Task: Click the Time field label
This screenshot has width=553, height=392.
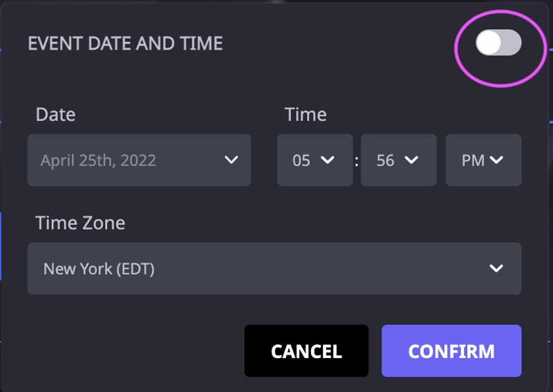Action: pyautogui.click(x=306, y=115)
